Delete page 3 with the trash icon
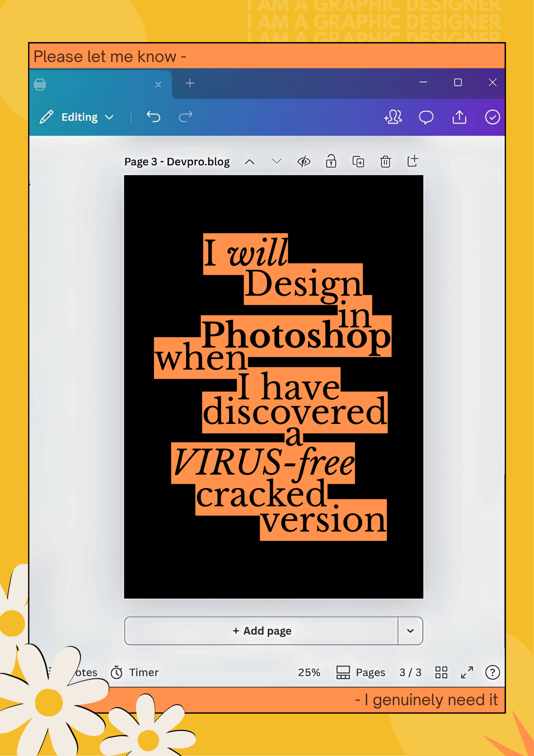 [385, 162]
